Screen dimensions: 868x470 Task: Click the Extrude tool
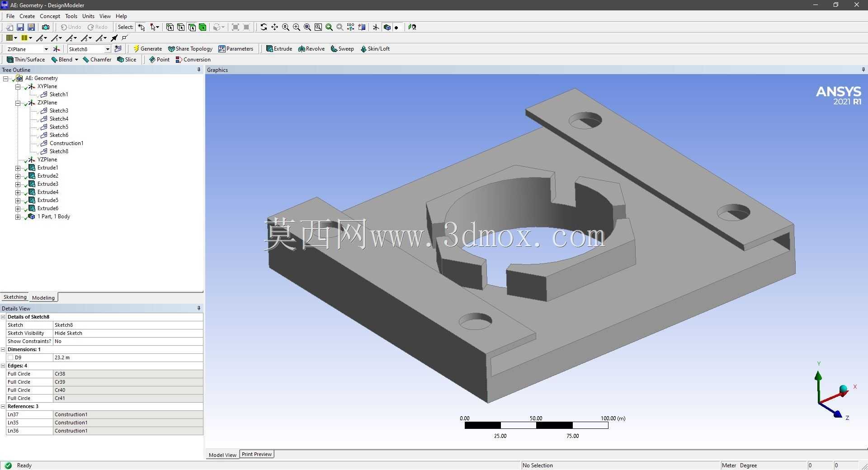279,49
